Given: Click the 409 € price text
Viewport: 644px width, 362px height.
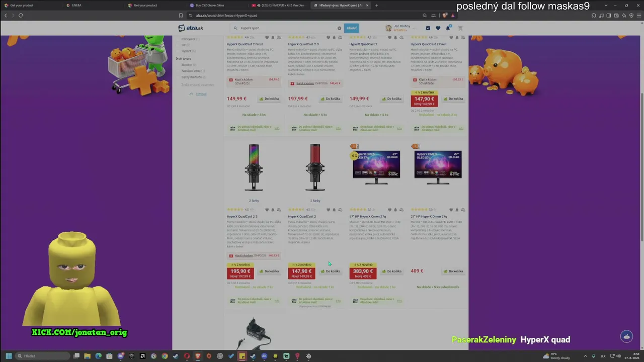Looking at the screenshot, I should point(417,271).
